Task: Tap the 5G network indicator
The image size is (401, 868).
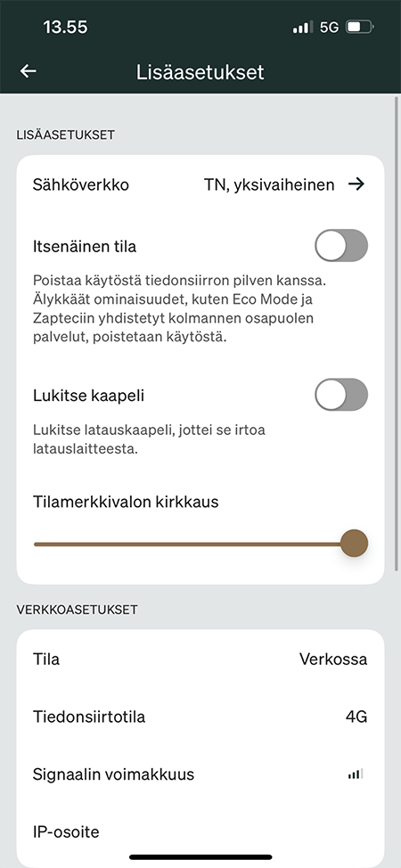Action: [x=329, y=27]
